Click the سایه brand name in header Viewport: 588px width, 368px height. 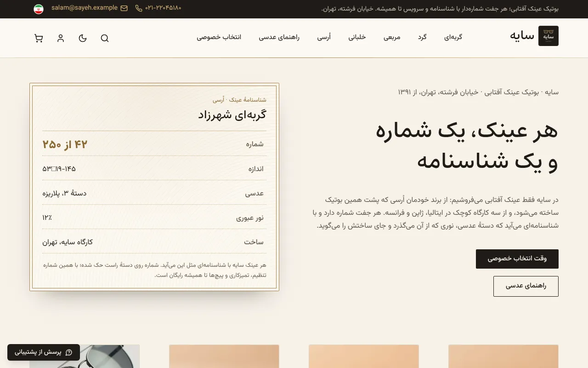click(x=522, y=35)
